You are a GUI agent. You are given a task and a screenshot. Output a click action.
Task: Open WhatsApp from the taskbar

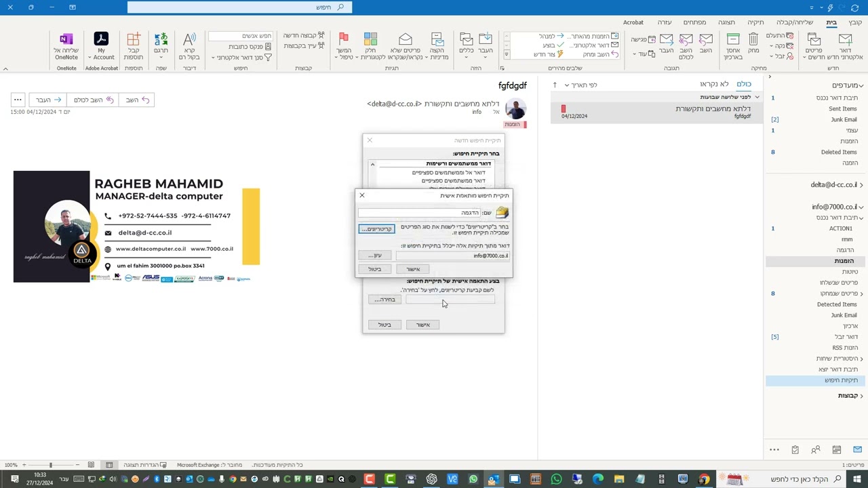click(x=556, y=479)
